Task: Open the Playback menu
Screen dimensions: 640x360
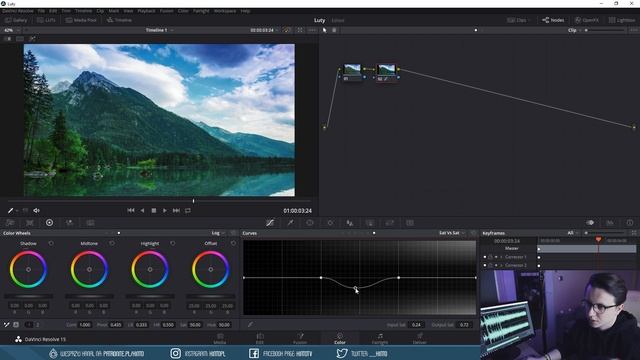Action: point(146,11)
